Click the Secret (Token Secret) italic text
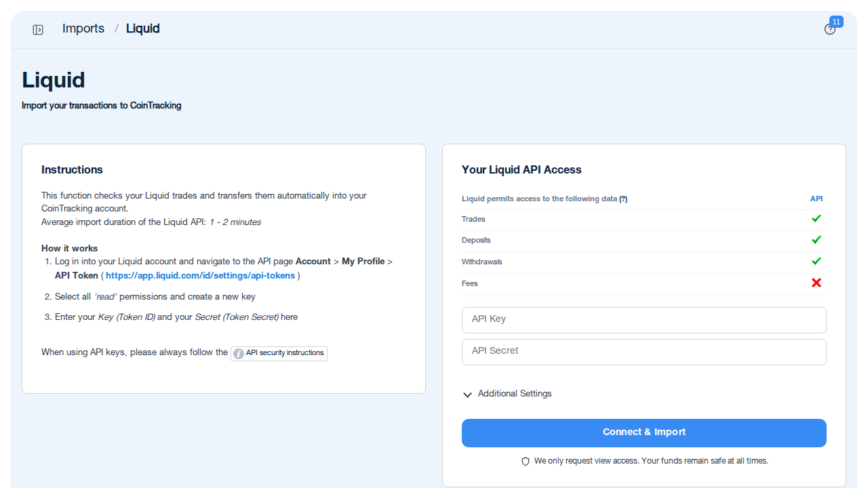 click(x=237, y=317)
